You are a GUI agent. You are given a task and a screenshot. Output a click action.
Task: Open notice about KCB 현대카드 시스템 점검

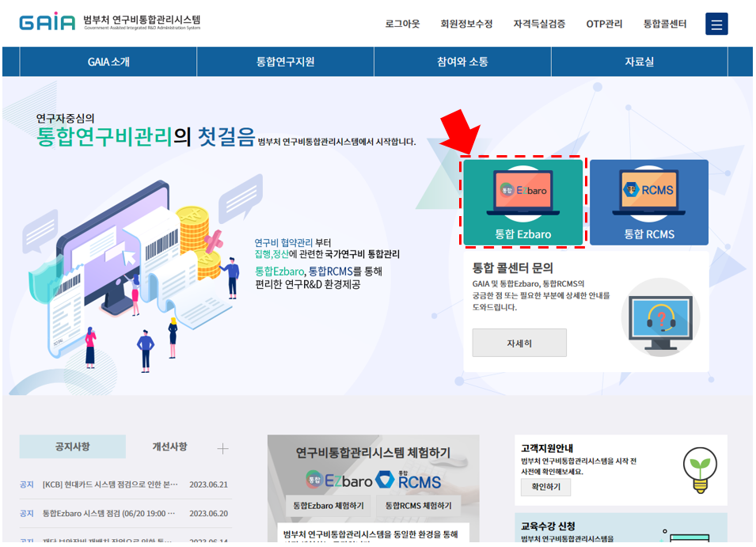coord(110,484)
